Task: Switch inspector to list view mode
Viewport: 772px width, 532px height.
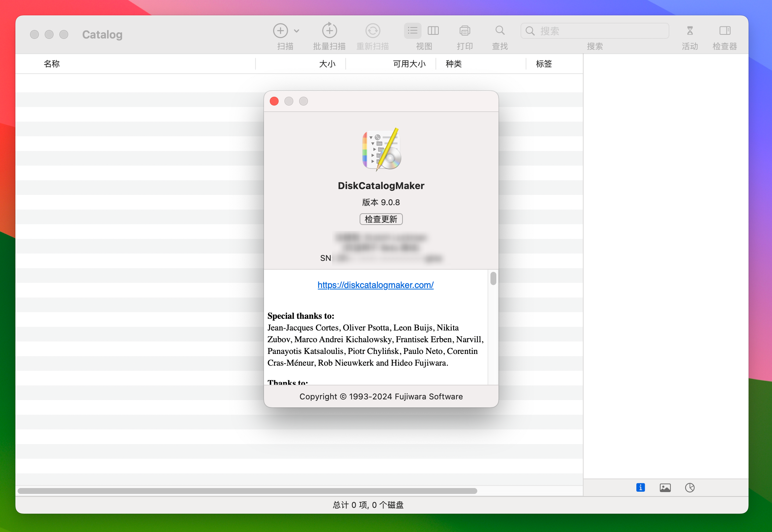Action: pyautogui.click(x=412, y=31)
